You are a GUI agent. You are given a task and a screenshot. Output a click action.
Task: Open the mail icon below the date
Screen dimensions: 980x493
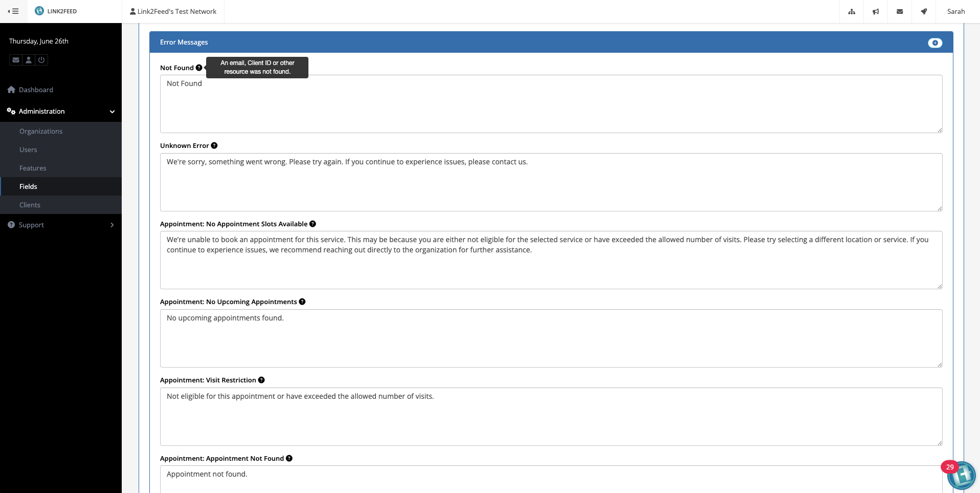click(x=15, y=60)
